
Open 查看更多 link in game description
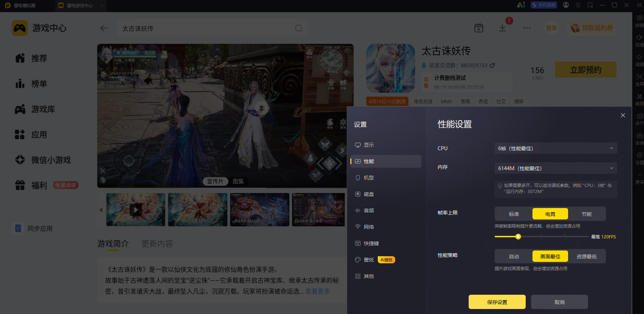coord(318,292)
